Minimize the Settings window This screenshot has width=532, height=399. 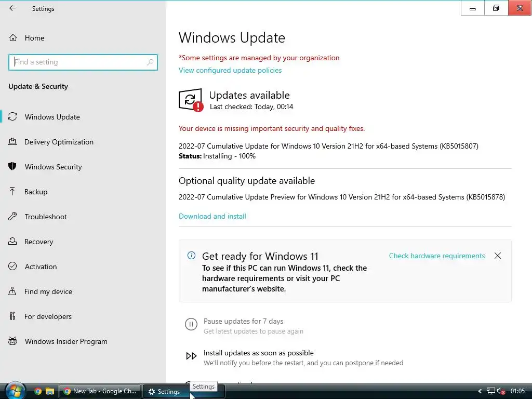coord(473,8)
